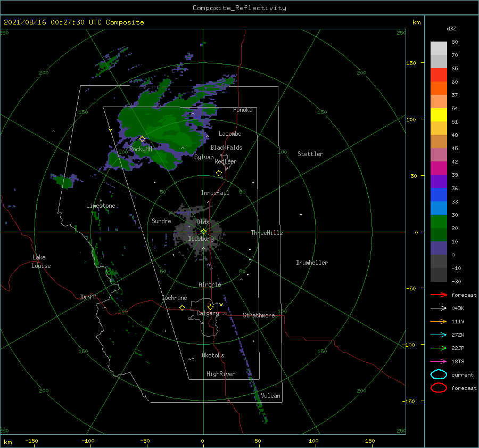
Task: Click the asterisk marker east of Innisfail
Action: [x=253, y=183]
